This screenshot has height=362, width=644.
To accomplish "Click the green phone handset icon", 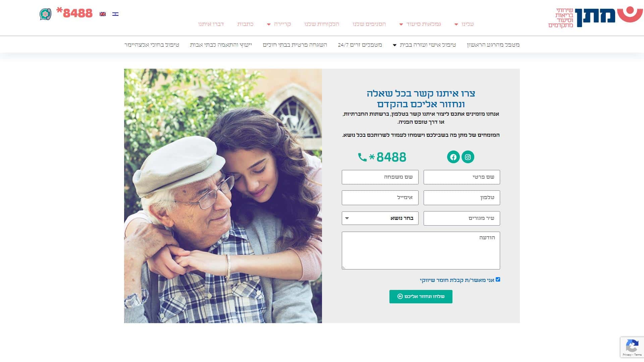I will pos(362,157).
